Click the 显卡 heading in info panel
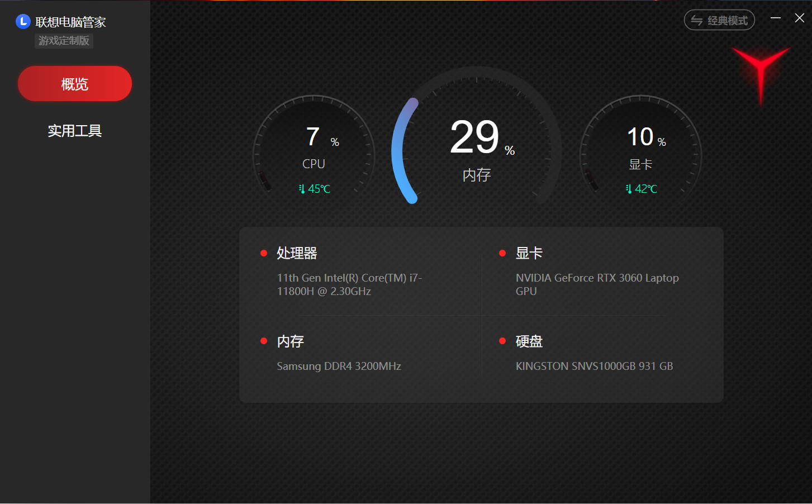This screenshot has height=504, width=812. (529, 253)
